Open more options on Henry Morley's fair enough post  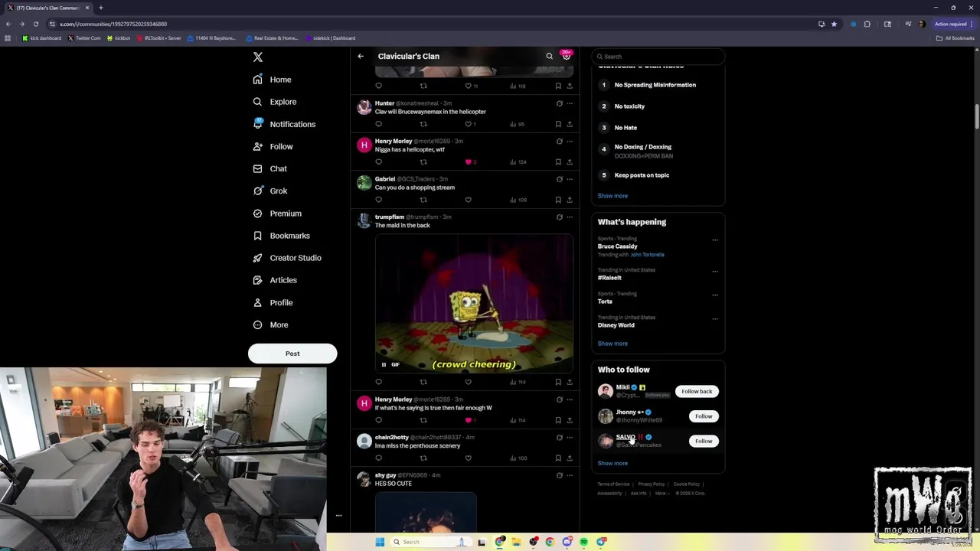pos(570,399)
